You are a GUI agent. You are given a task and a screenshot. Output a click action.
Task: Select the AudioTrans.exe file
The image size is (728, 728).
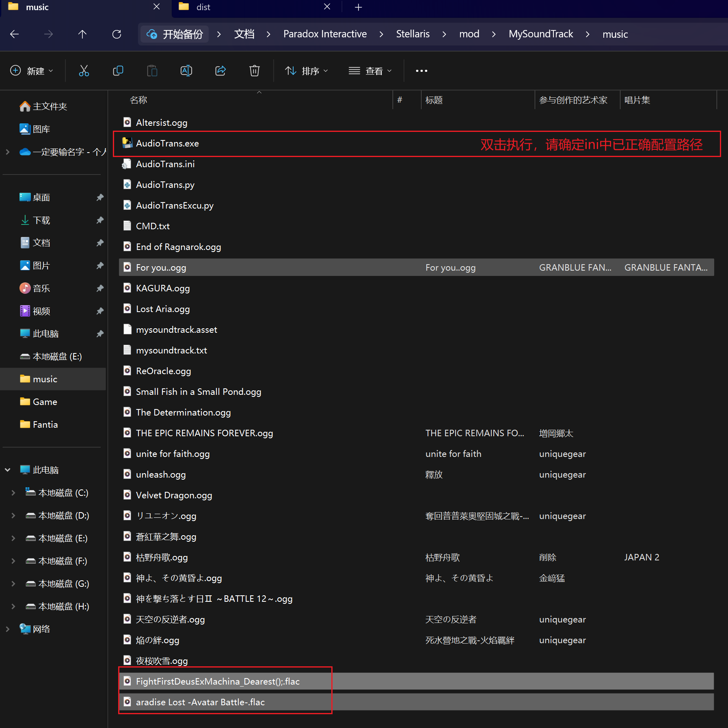pos(167,143)
